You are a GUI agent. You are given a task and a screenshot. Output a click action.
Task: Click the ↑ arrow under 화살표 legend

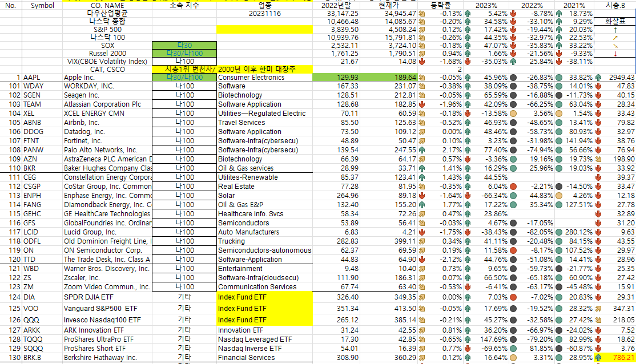(615, 30)
